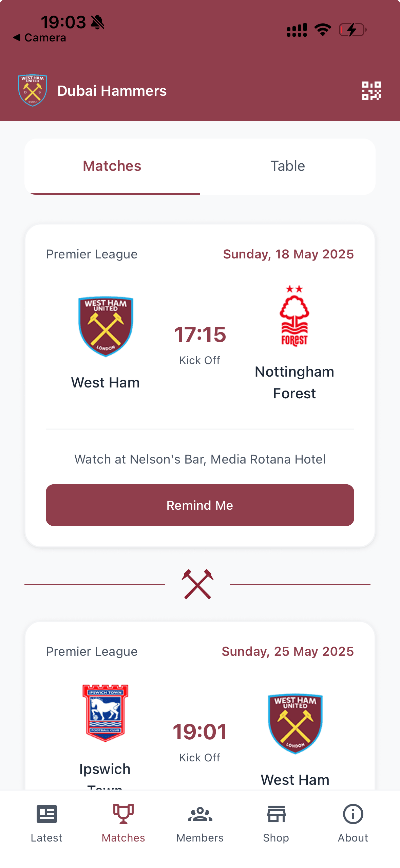
Task: Tap the charging battery indicator
Action: tap(352, 30)
